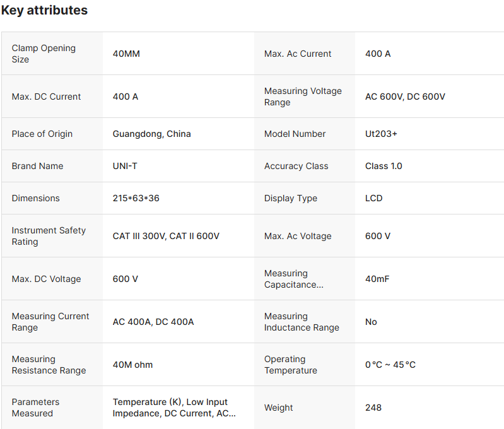Select the LCD display type value

[x=374, y=198]
